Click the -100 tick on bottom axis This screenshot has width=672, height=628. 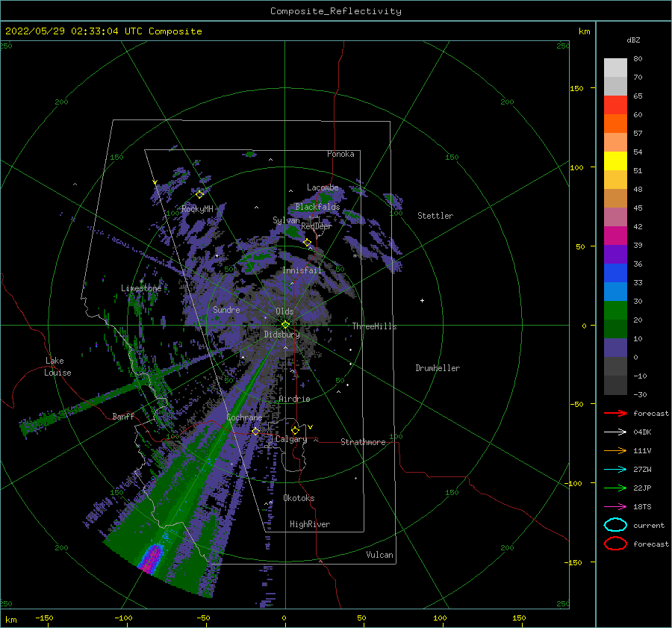(x=123, y=618)
